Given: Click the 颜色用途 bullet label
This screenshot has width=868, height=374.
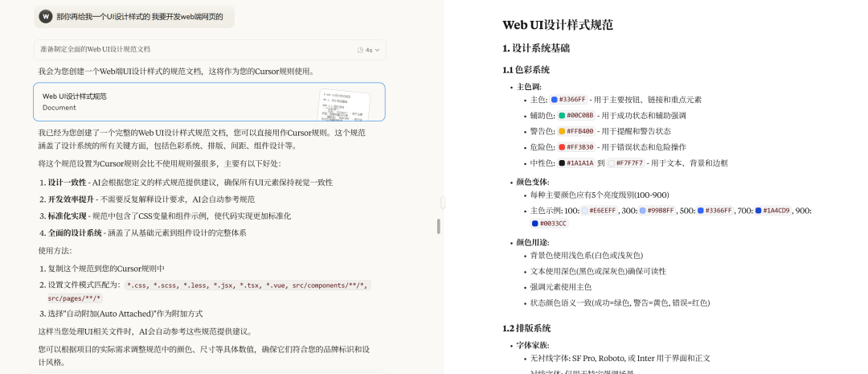Looking at the screenshot, I should (x=533, y=242).
